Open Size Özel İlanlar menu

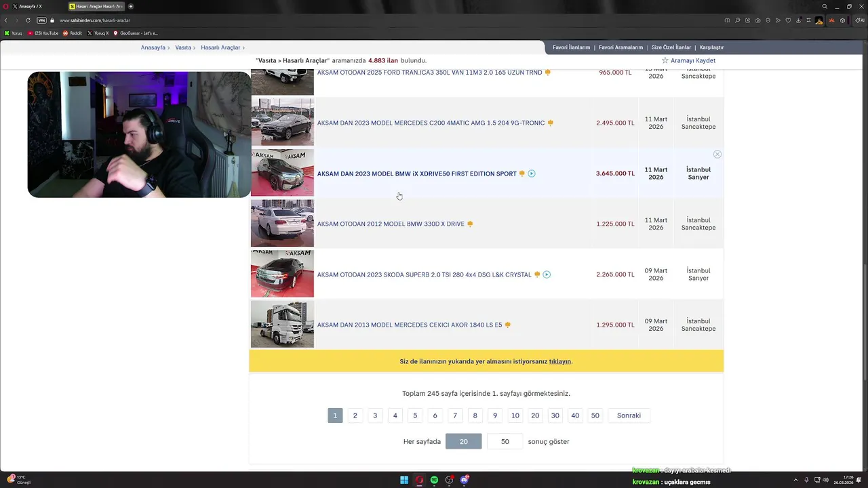(671, 47)
